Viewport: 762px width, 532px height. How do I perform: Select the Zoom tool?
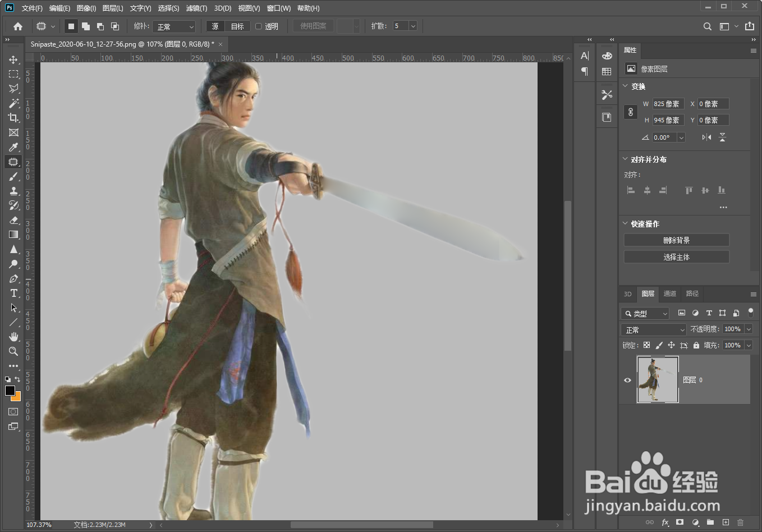(13, 351)
